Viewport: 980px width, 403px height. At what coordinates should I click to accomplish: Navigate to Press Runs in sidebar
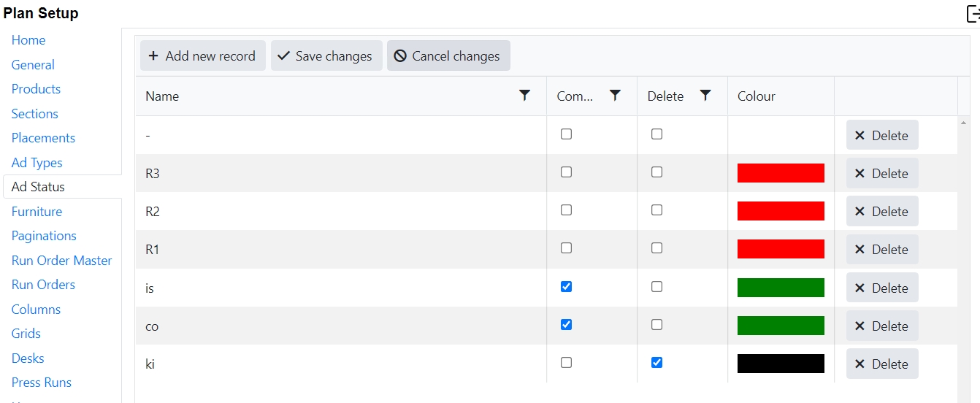41,383
